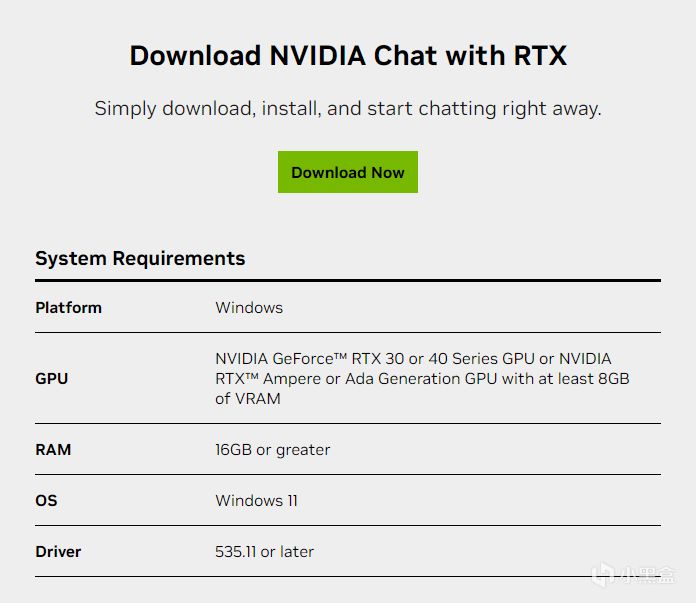Select the Platform row label

(68, 307)
